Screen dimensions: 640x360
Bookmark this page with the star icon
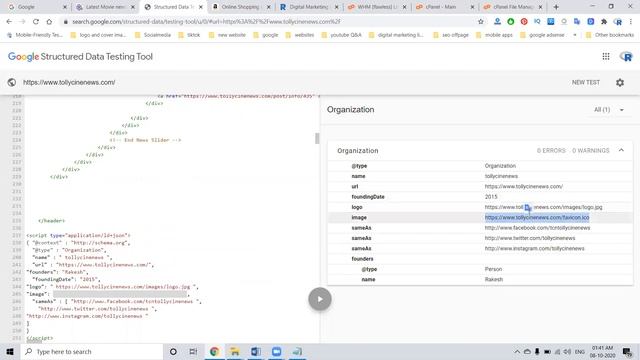(480, 22)
